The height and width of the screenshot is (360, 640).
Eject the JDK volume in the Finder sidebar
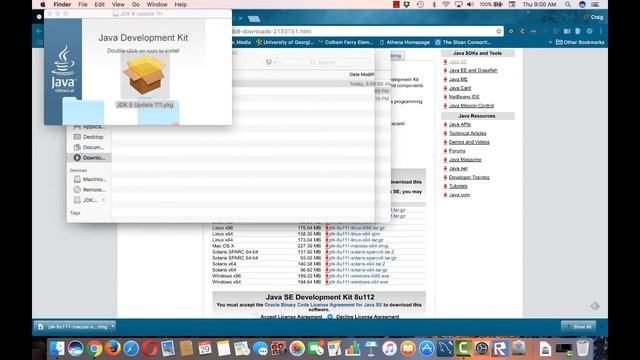tap(104, 200)
